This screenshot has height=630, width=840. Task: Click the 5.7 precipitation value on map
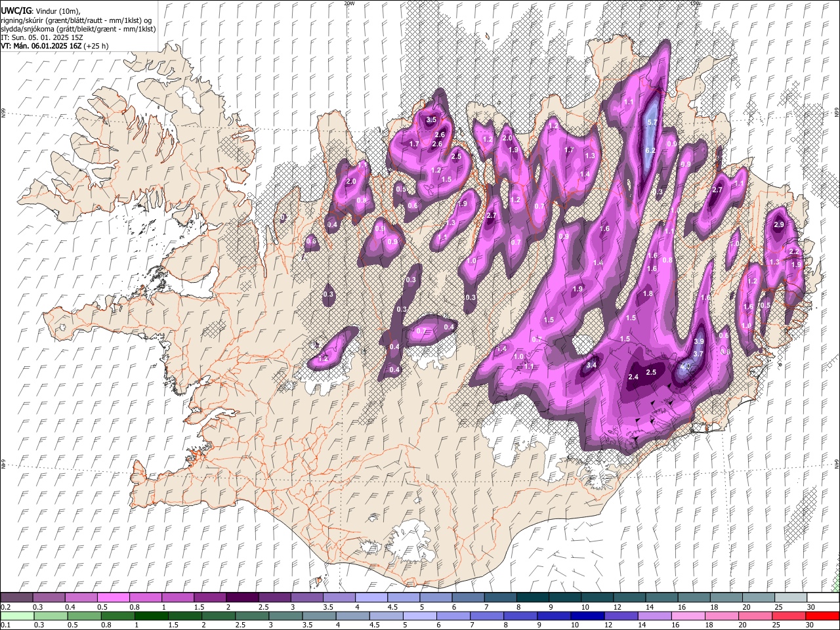click(652, 122)
